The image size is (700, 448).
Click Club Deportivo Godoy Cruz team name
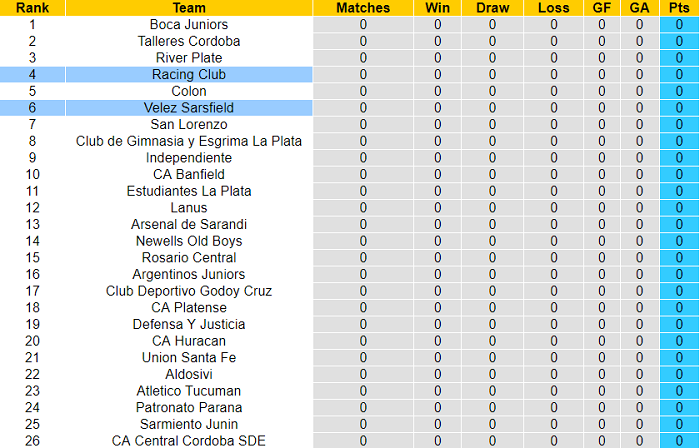coord(189,291)
